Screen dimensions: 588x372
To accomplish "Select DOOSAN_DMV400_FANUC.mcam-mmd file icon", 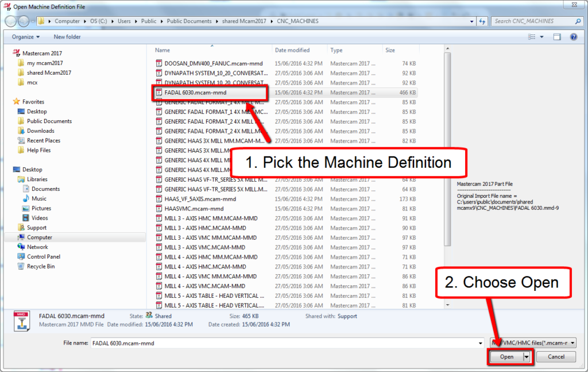I will point(159,63).
